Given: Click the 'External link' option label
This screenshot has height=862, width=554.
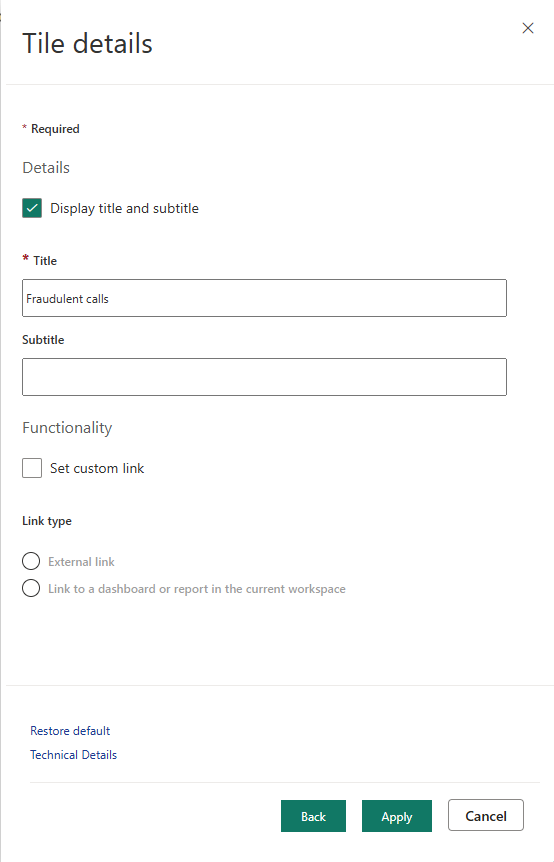Looking at the screenshot, I should point(81,562).
